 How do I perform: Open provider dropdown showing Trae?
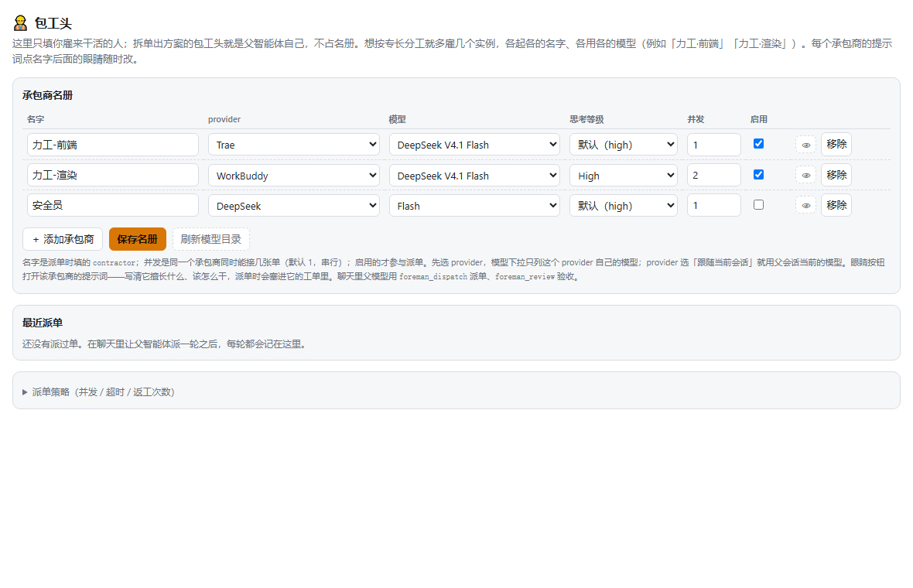click(293, 145)
